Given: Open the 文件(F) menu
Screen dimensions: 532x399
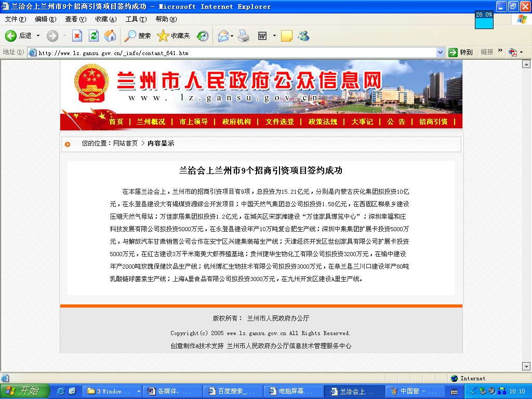Looking at the screenshot, I should tap(15, 19).
